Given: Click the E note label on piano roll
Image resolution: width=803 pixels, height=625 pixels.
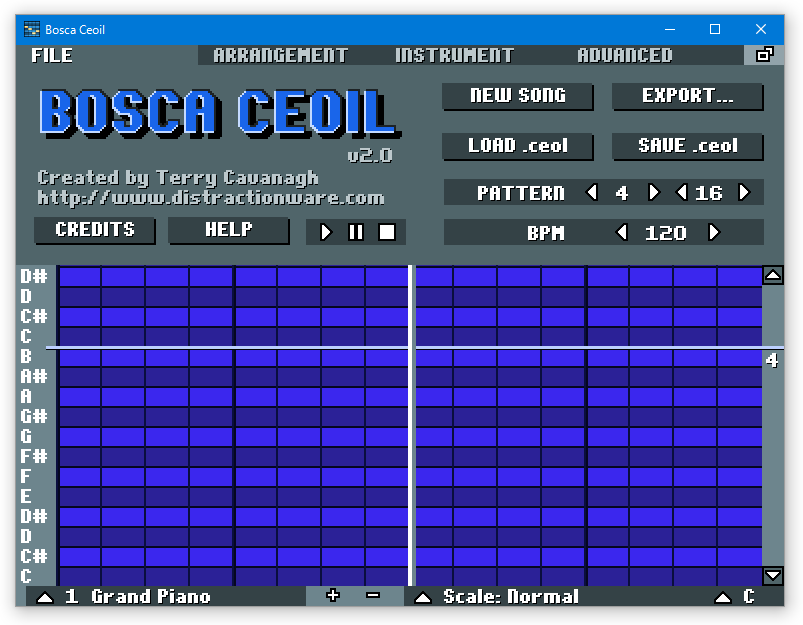Looking at the screenshot, I should pyautogui.click(x=26, y=496).
